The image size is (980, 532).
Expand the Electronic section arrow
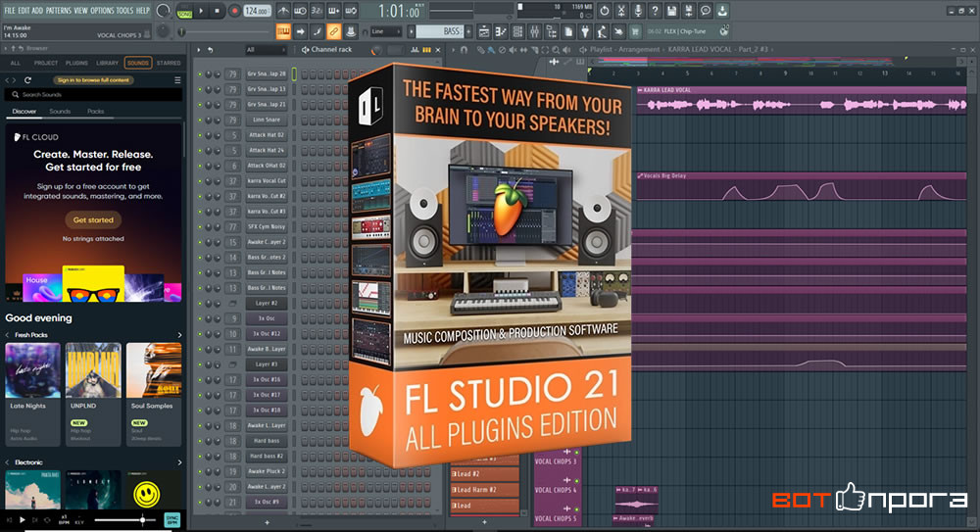(x=180, y=462)
